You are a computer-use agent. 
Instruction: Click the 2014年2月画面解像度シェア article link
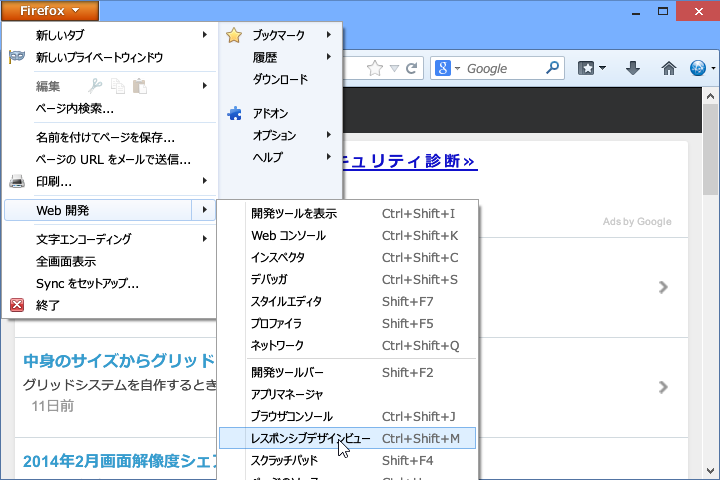tap(119, 461)
